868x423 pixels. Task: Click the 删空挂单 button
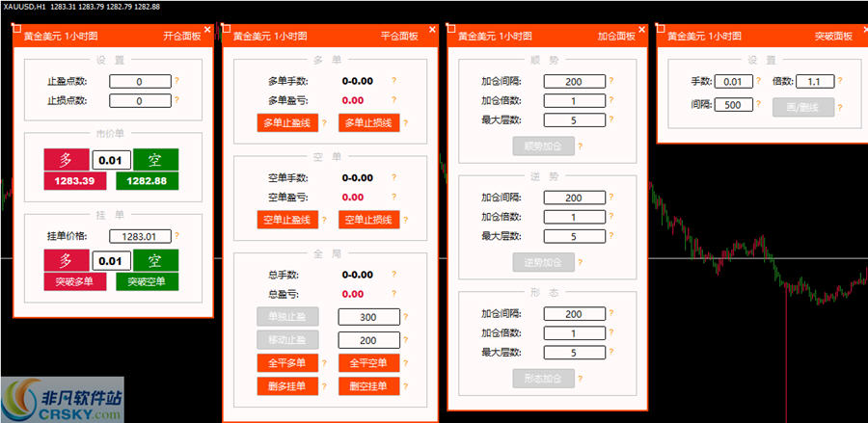[x=368, y=386]
